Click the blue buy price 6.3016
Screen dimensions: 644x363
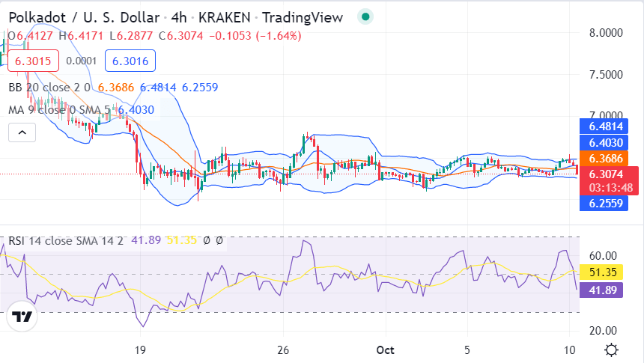[x=130, y=61]
